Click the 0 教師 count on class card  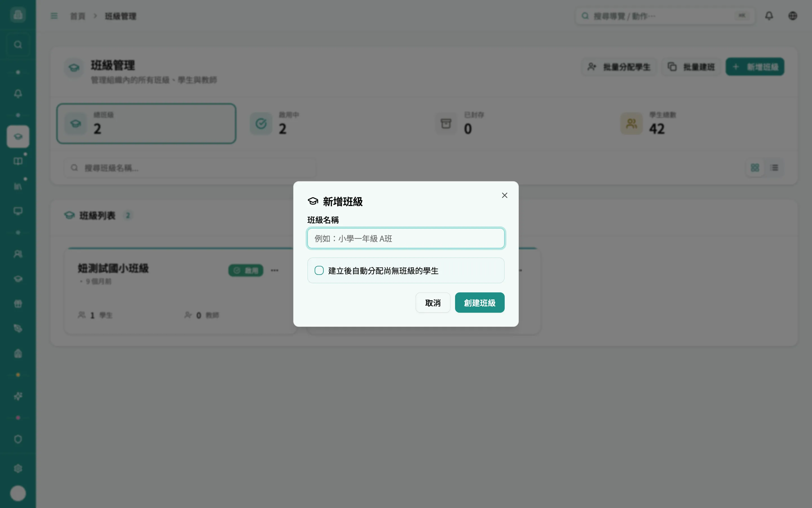202,315
